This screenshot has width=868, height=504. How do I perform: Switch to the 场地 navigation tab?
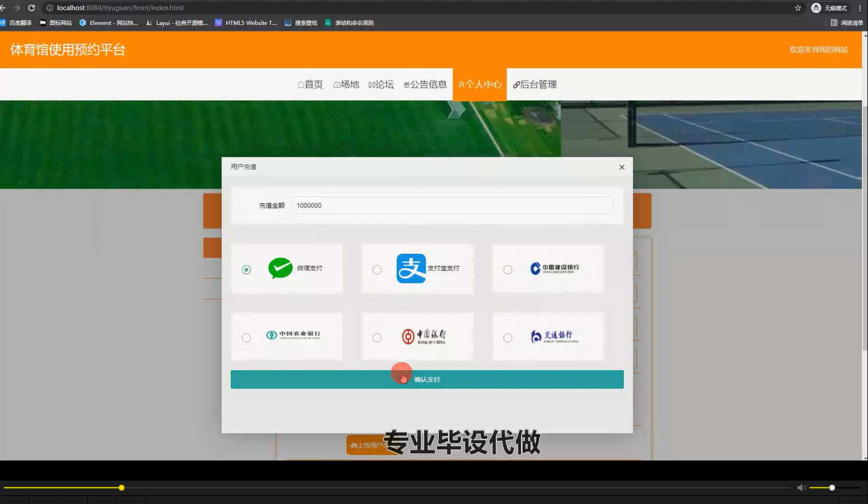346,84
